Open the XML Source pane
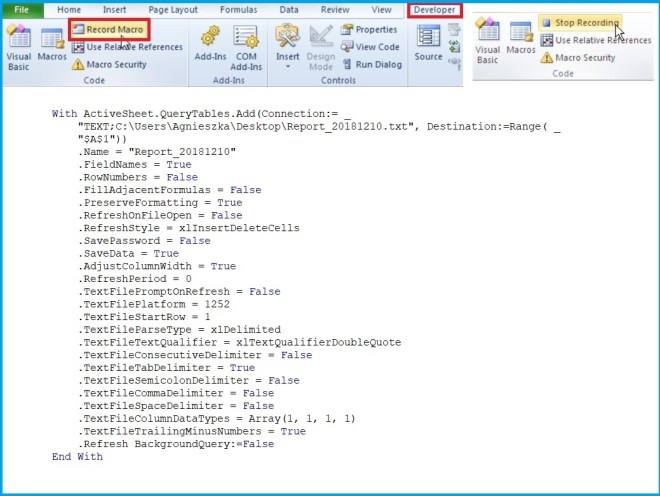 428,44
